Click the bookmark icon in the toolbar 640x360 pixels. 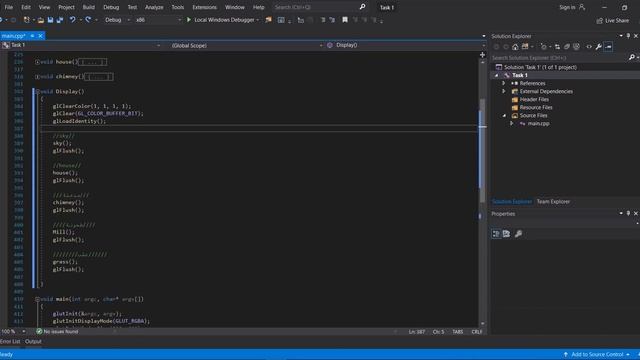tap(345, 20)
